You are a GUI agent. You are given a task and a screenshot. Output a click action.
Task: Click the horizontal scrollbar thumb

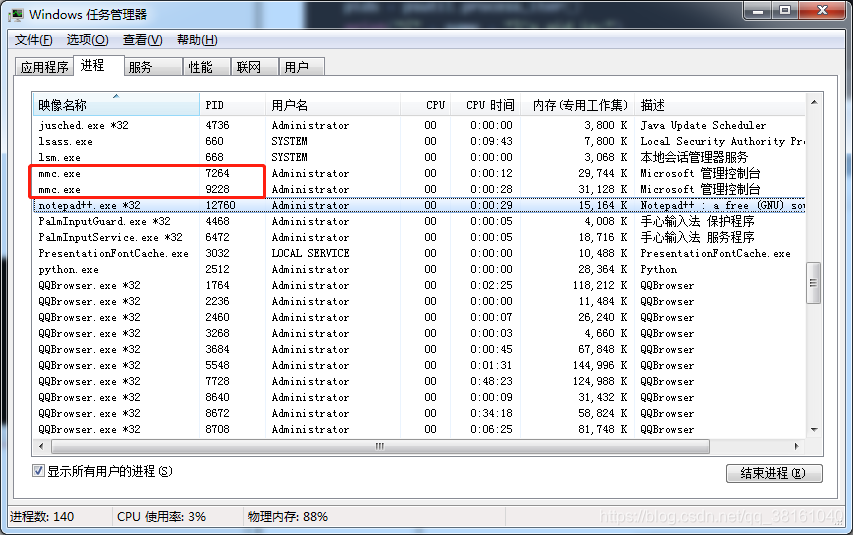380,446
